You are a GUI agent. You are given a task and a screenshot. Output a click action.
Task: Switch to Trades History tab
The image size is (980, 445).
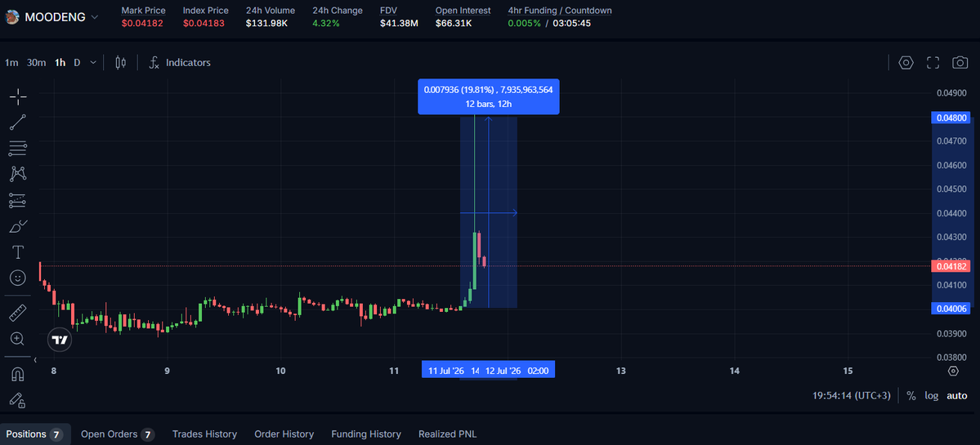pos(204,434)
